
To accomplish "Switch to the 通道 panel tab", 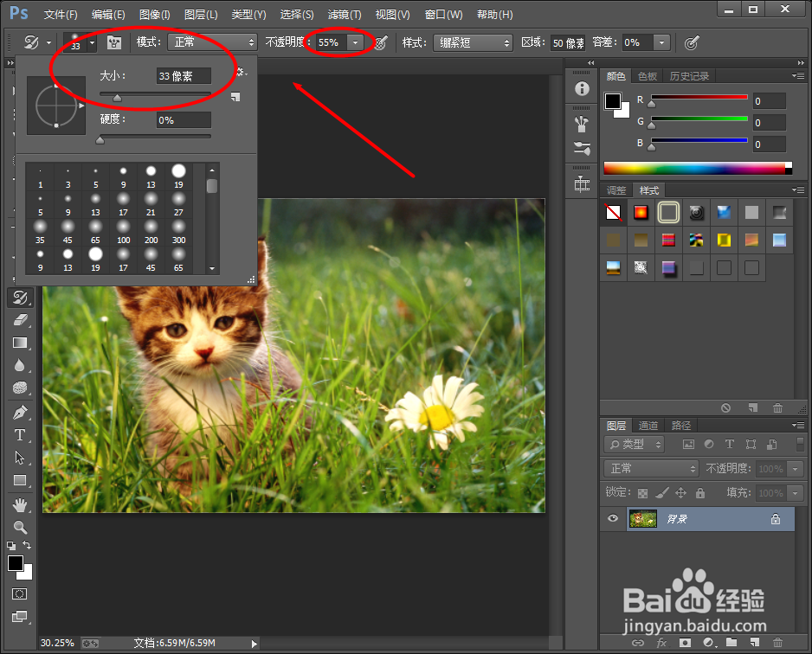I will point(648,425).
